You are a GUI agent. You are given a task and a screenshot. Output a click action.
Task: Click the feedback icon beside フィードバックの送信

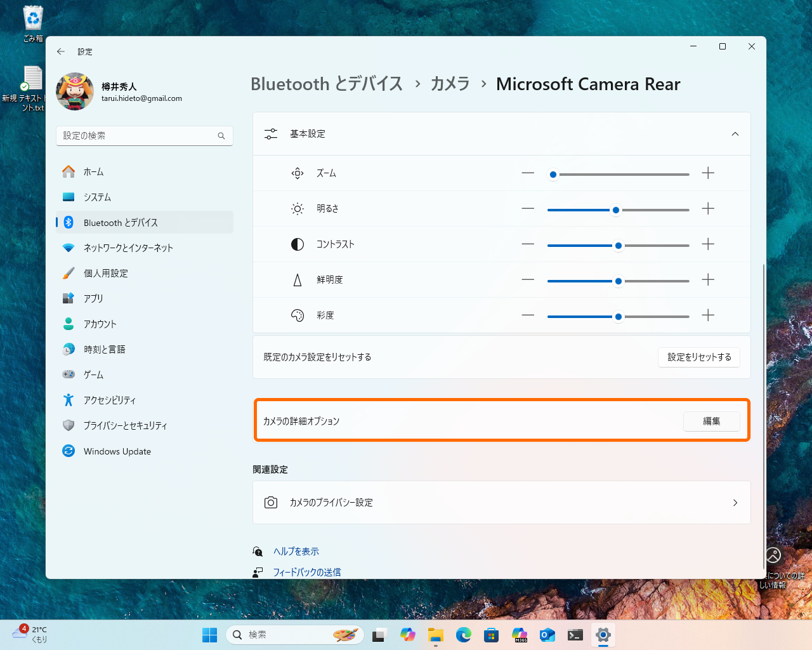pos(258,573)
